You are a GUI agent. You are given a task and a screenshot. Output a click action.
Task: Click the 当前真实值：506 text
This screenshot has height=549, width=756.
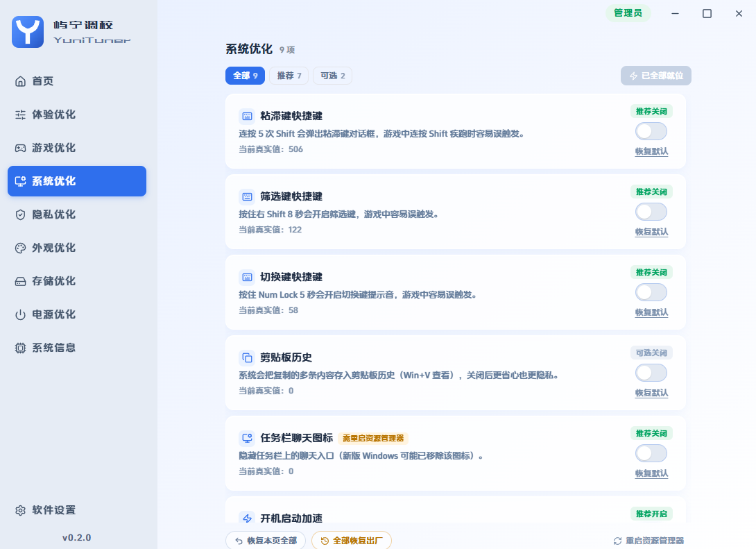pos(271,149)
